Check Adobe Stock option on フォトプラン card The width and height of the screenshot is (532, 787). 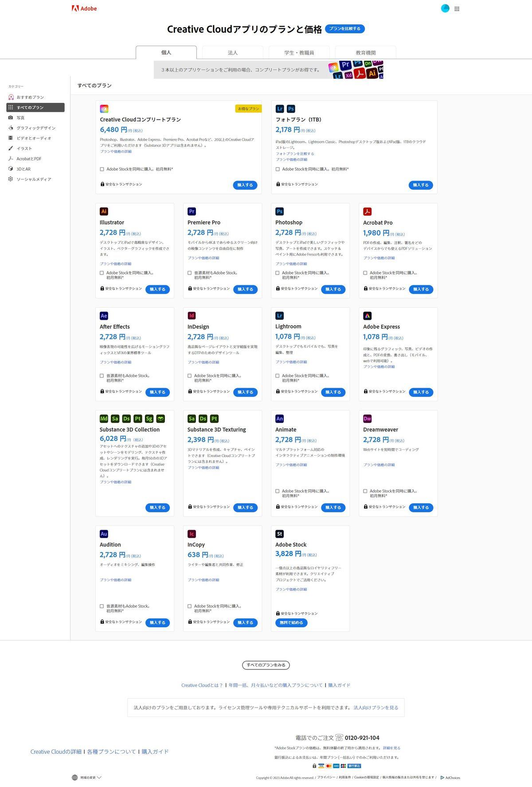click(x=278, y=169)
